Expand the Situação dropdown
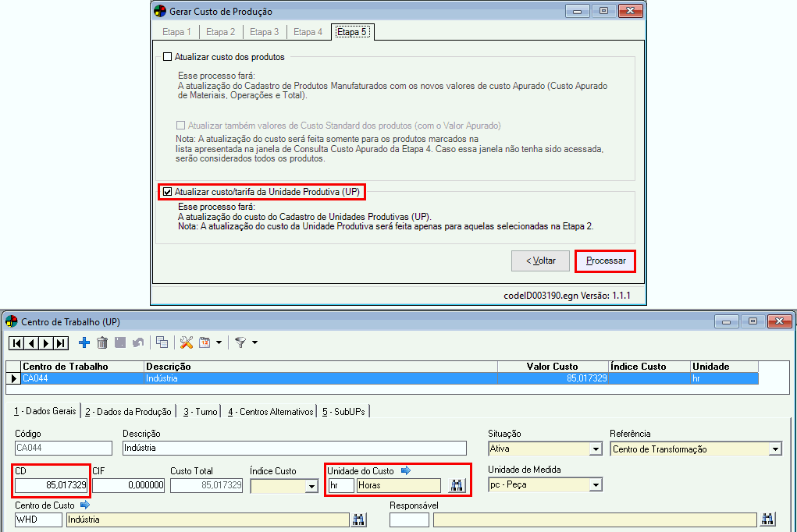 [x=596, y=449]
